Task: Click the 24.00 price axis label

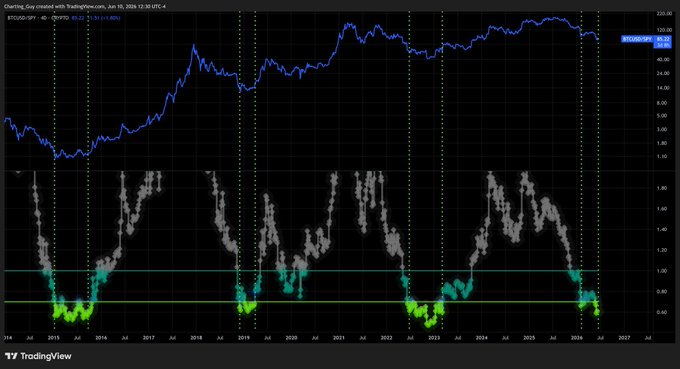Action: click(664, 73)
